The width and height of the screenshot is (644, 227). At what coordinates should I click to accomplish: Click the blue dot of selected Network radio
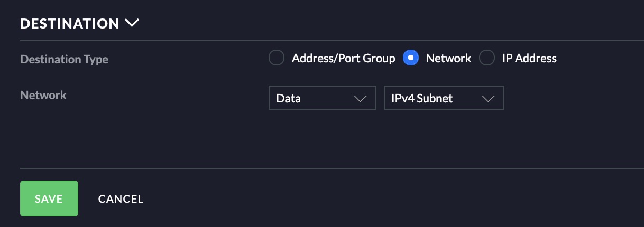coord(411,58)
